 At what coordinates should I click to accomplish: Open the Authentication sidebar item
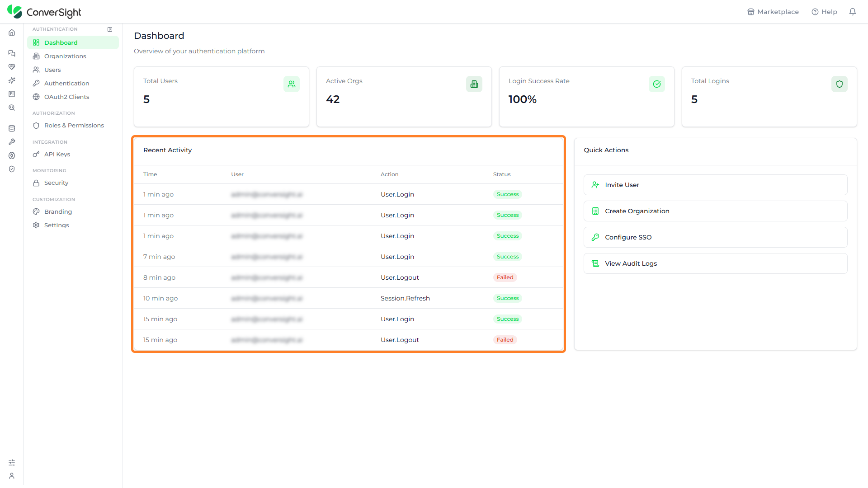73,83
